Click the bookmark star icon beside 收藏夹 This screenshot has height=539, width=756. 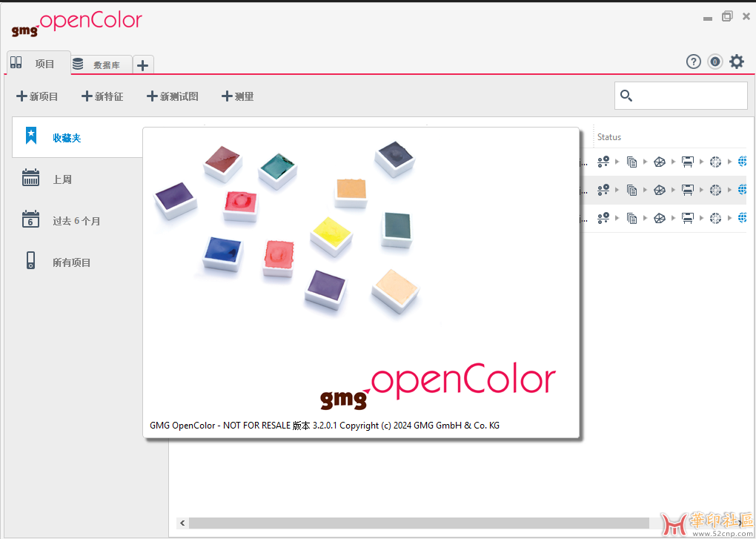click(x=31, y=136)
